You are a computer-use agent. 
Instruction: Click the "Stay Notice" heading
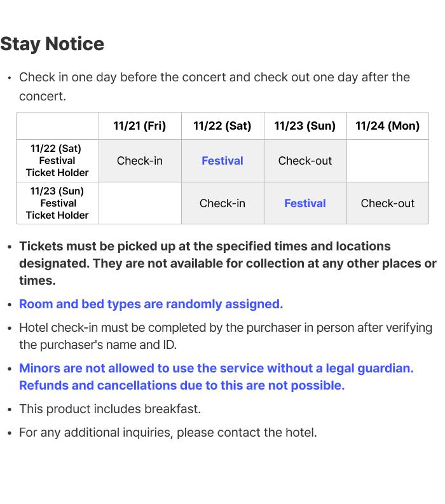[x=52, y=44]
